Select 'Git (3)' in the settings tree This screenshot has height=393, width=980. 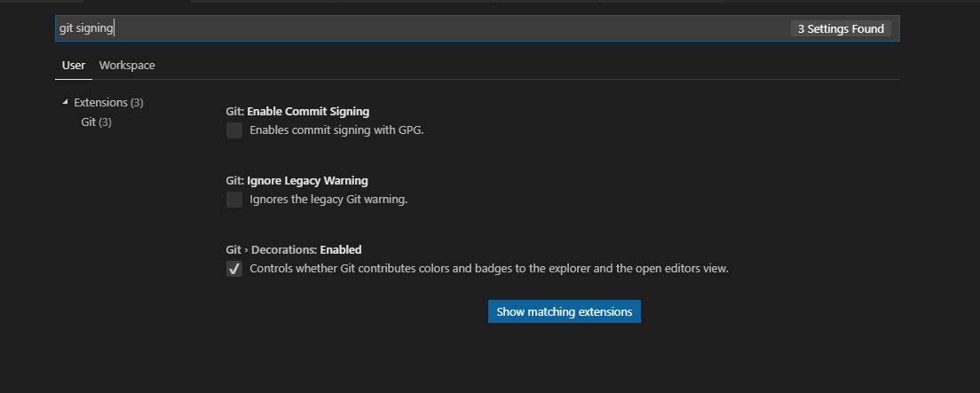coord(96,122)
